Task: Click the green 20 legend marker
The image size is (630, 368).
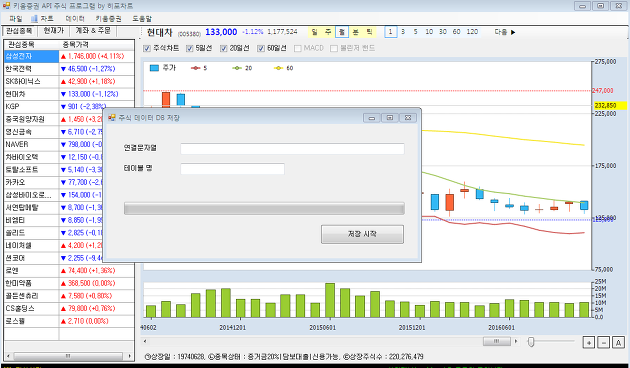Action: pos(237,68)
